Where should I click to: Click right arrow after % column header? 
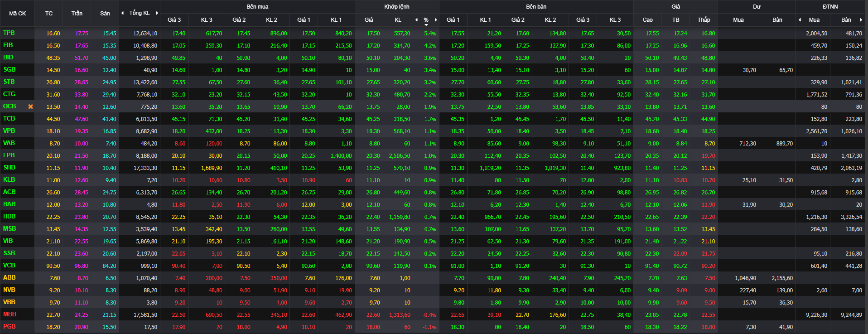pos(436,20)
